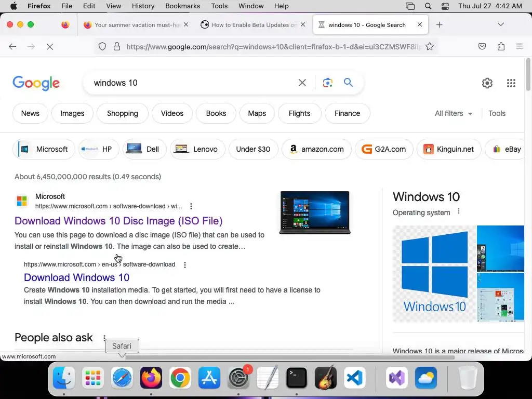Refine search with Lenovo chip
Viewport: 532px width, 399px height.
[x=197, y=149]
